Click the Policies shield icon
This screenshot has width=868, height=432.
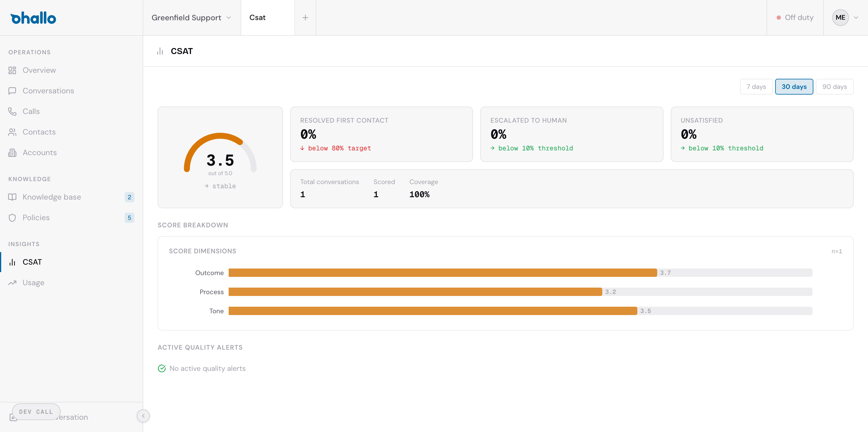coord(12,217)
